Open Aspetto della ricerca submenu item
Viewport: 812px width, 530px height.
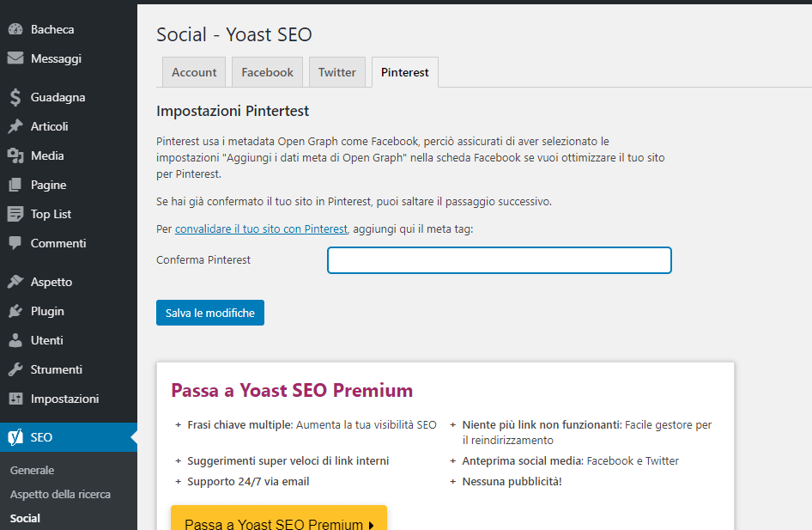click(60, 494)
